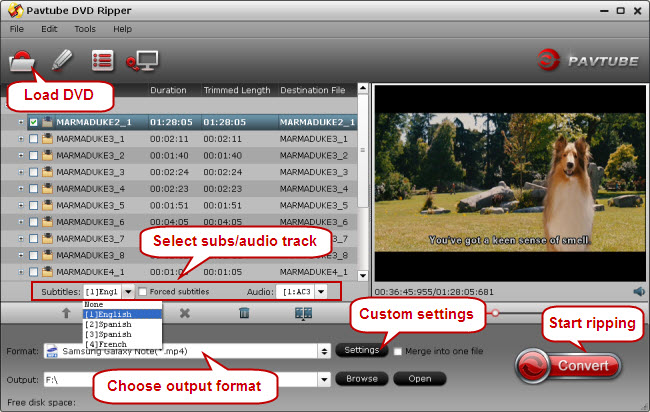The width and height of the screenshot is (650, 412).
Task: Choose [1]English subtitle option
Action: [122, 314]
